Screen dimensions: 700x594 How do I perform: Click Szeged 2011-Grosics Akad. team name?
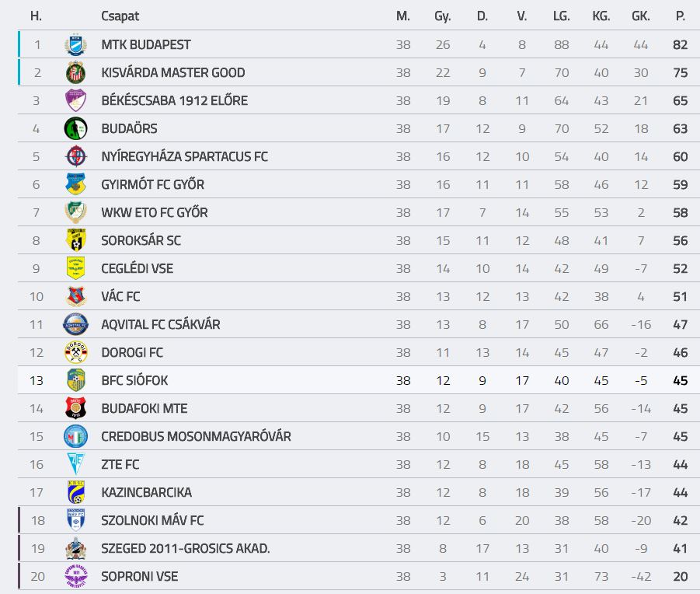pyautogui.click(x=186, y=548)
